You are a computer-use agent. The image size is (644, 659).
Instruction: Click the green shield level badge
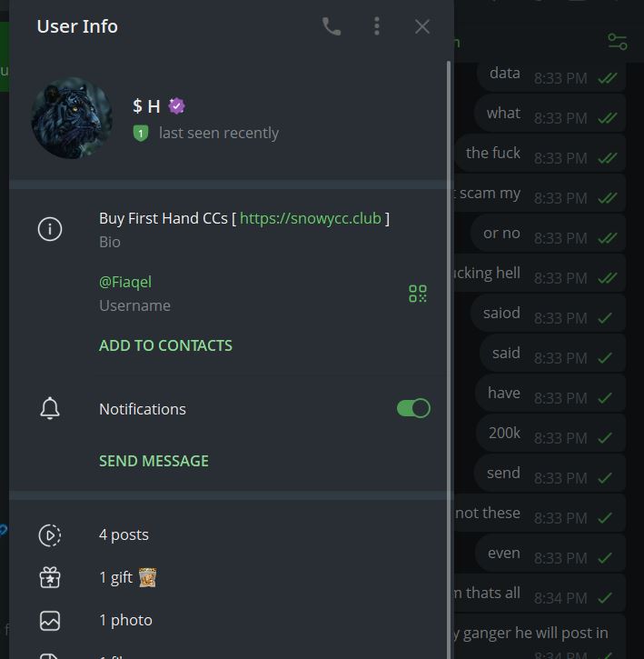click(x=141, y=133)
